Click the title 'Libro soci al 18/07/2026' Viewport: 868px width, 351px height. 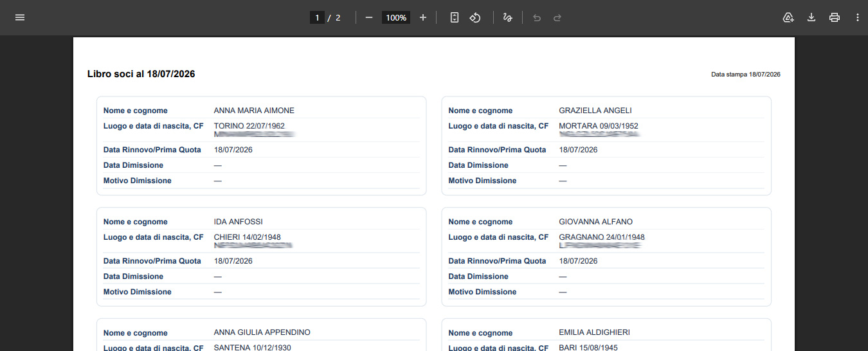[141, 74]
